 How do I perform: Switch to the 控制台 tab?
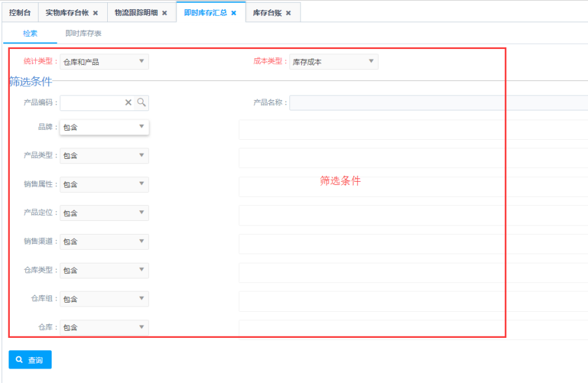coord(20,13)
